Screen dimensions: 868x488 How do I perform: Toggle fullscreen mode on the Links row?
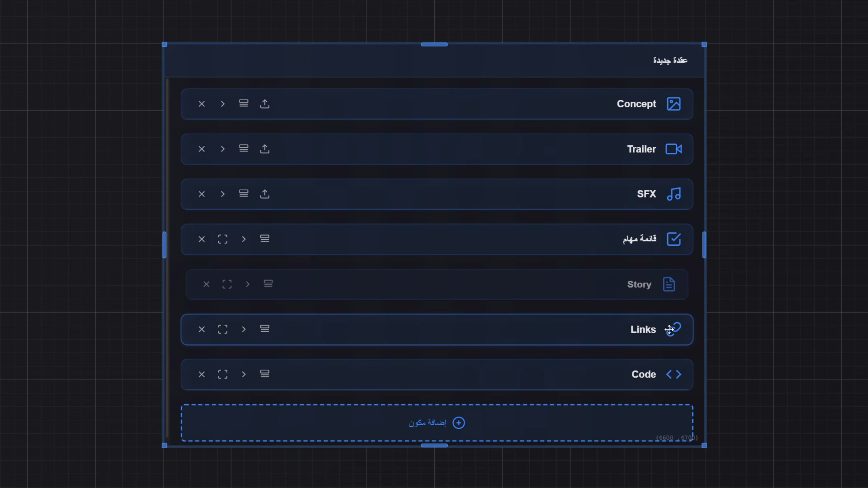click(x=223, y=329)
